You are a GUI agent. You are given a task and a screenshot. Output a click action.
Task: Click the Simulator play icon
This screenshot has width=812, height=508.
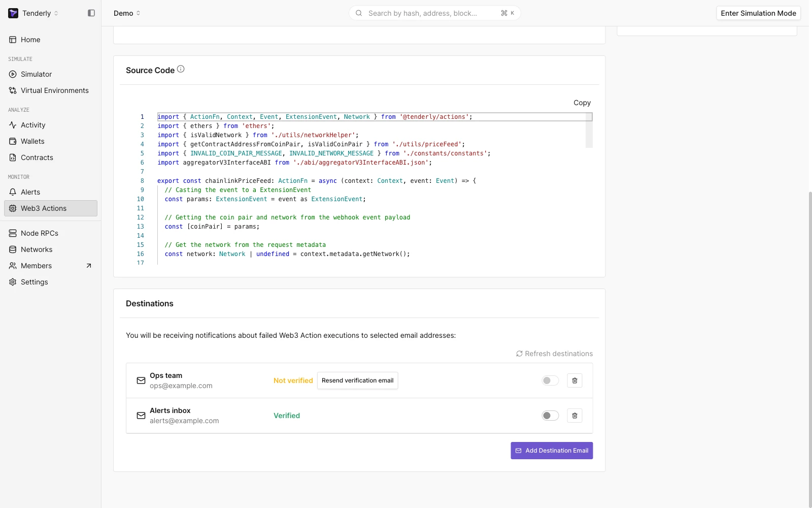13,74
